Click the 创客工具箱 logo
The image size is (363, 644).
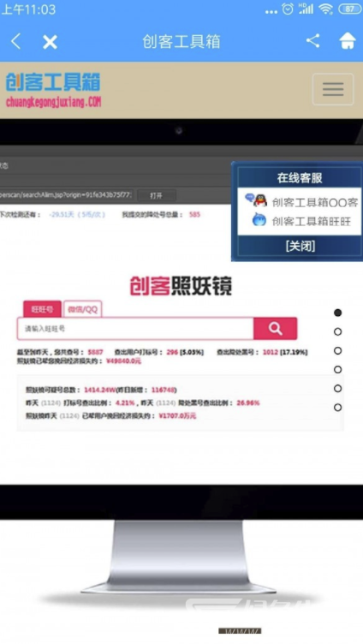click(53, 90)
